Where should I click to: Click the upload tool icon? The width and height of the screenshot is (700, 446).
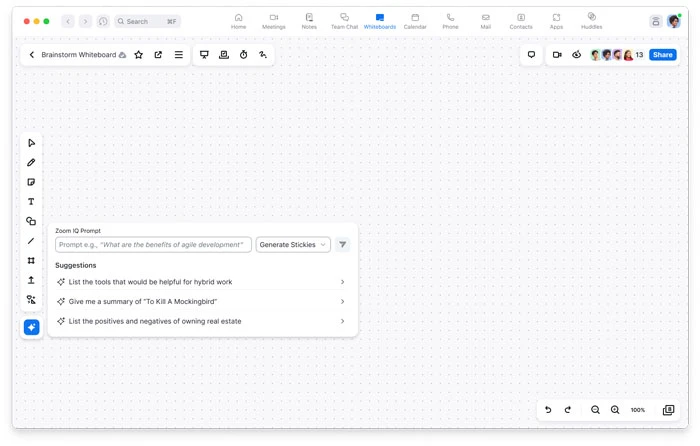click(x=31, y=280)
